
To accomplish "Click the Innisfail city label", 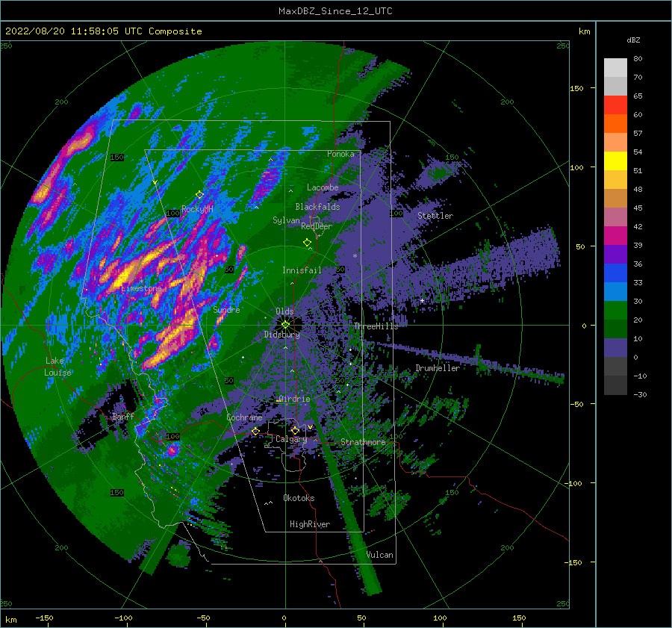I will click(x=302, y=270).
